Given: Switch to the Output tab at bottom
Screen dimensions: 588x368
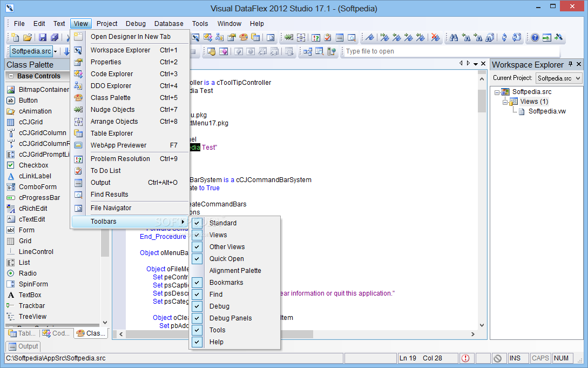Looking at the screenshot, I should pyautogui.click(x=23, y=346).
